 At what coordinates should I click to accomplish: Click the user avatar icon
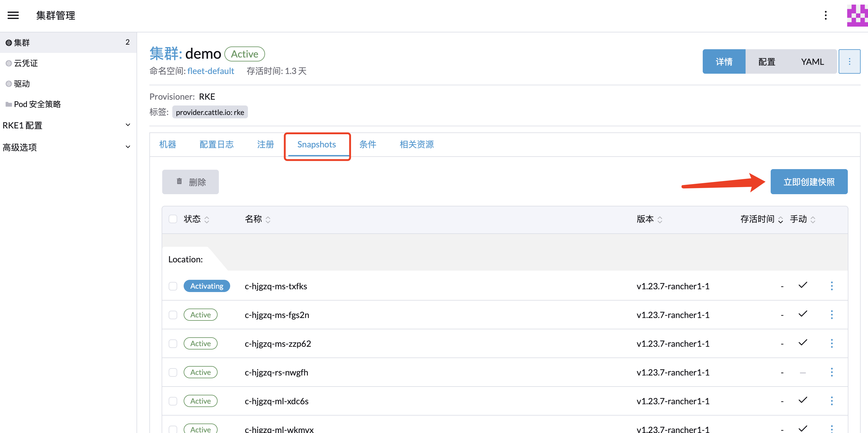(857, 15)
